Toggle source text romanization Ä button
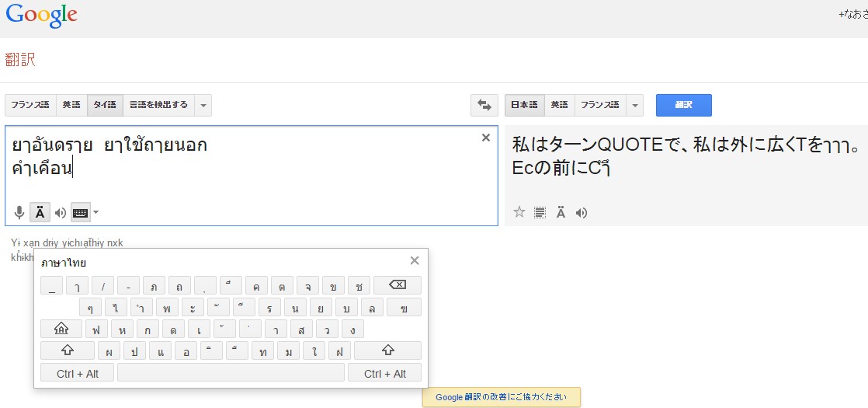 point(40,212)
